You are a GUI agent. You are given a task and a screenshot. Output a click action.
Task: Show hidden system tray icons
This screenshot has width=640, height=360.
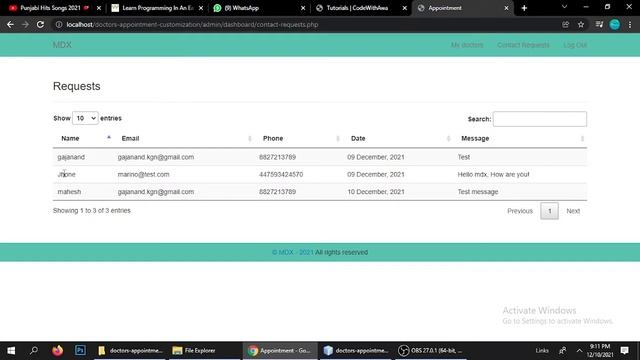(x=579, y=351)
